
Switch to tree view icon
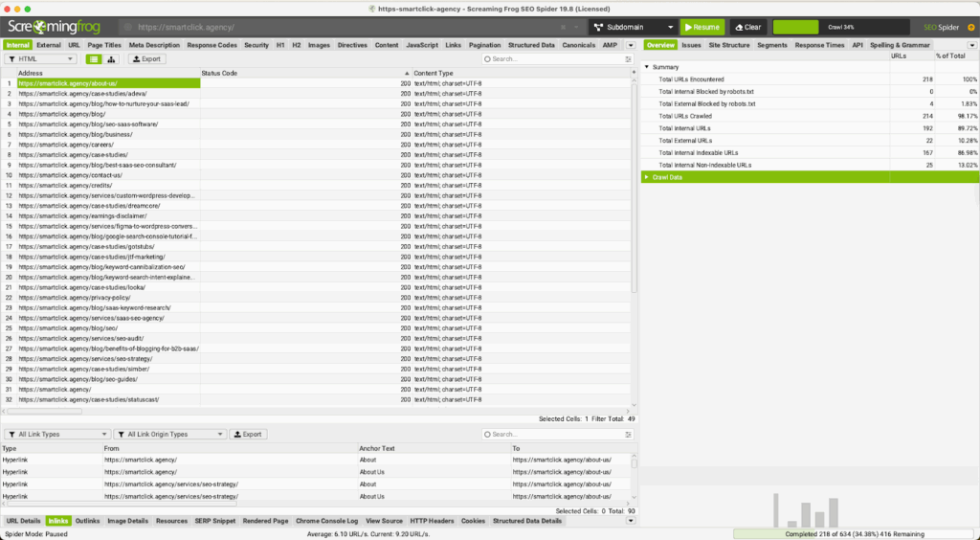tap(111, 58)
